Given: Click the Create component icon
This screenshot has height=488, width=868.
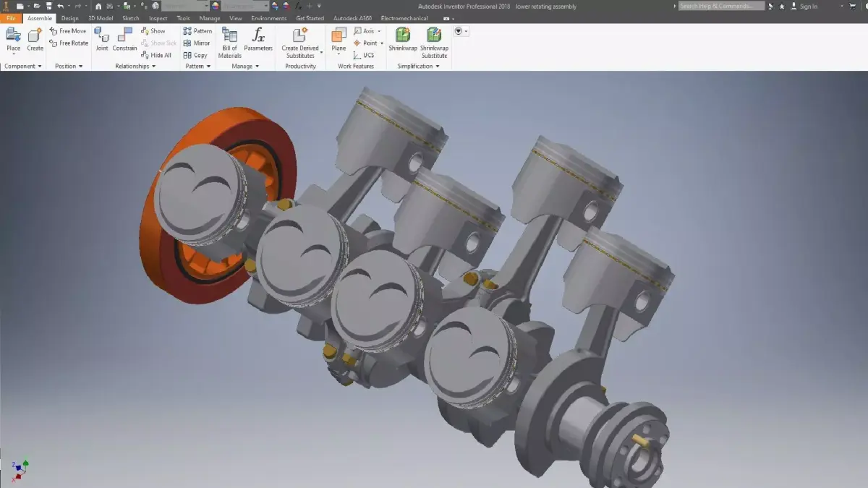Looking at the screenshot, I should pos(35,35).
